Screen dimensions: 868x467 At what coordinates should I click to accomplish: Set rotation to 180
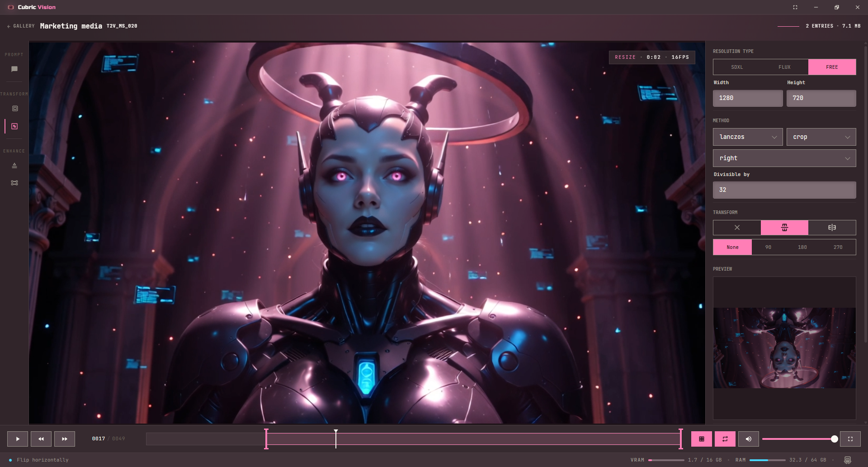click(x=802, y=247)
